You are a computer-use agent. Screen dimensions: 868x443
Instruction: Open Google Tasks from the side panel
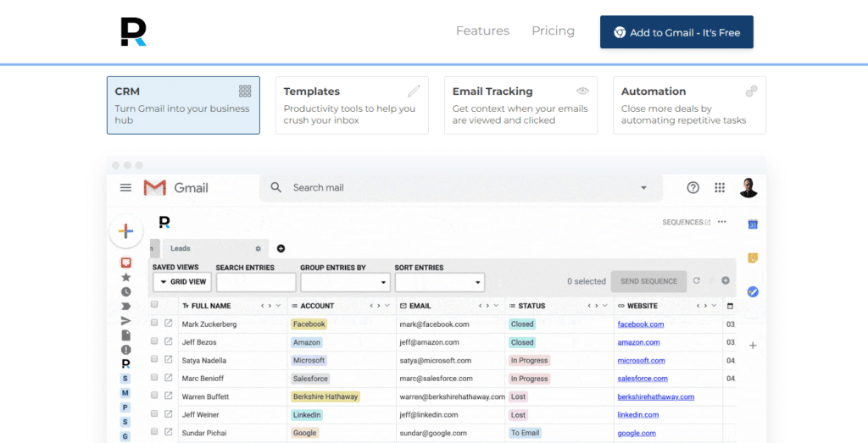click(752, 291)
